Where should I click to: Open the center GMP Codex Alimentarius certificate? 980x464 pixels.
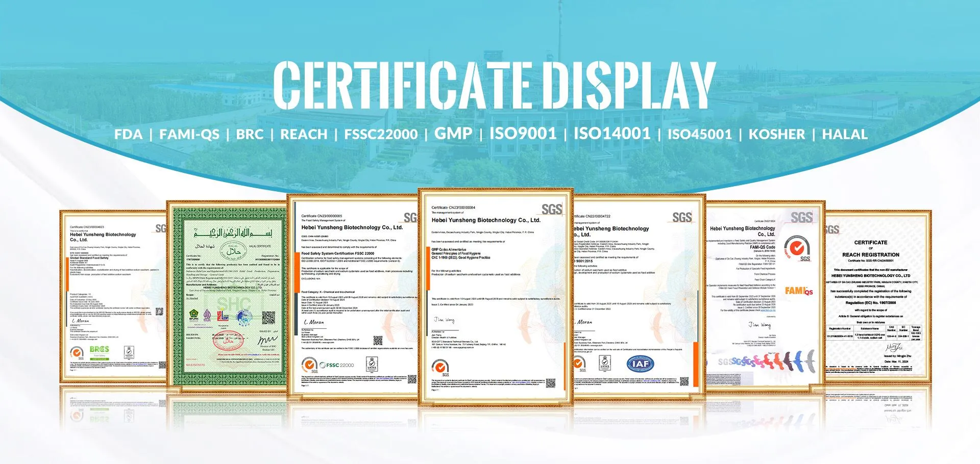496,297
